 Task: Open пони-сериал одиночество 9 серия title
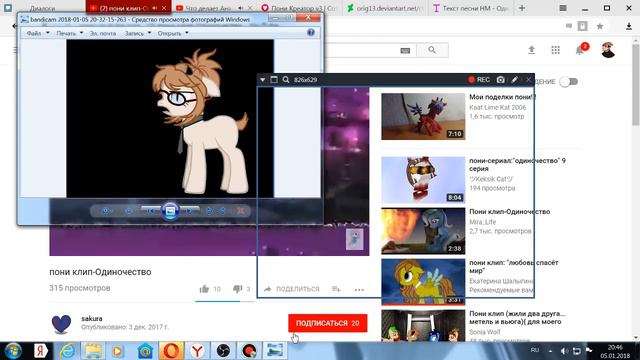click(x=517, y=164)
